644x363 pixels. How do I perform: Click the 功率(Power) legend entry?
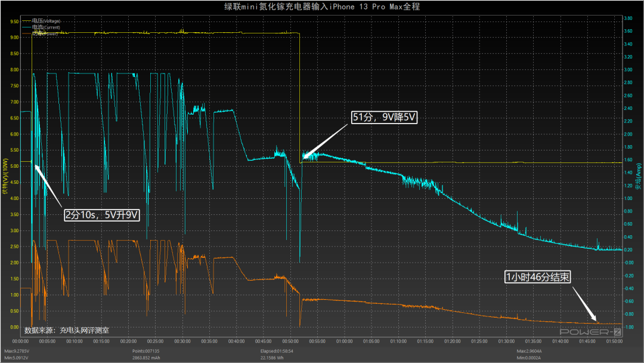(x=40, y=33)
